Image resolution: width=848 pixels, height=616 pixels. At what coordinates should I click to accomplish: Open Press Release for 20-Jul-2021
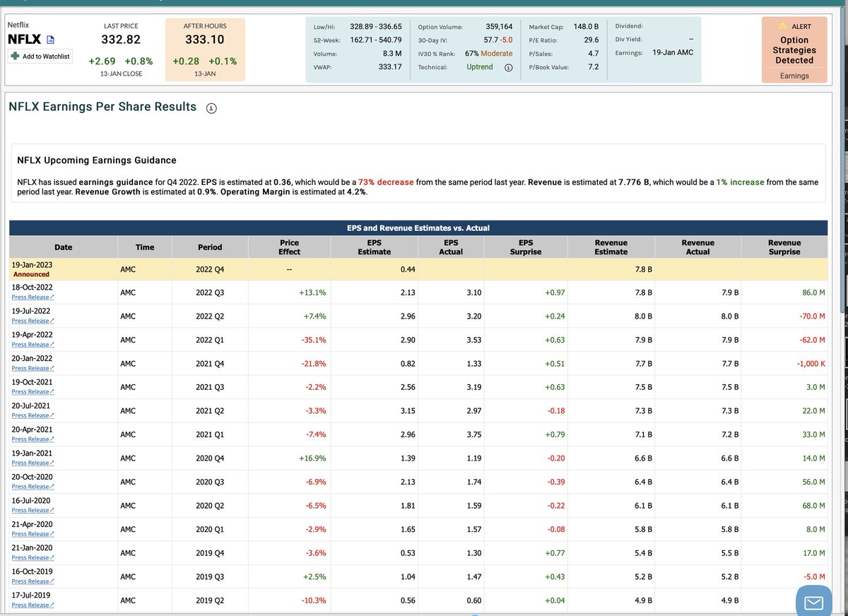tap(33, 415)
